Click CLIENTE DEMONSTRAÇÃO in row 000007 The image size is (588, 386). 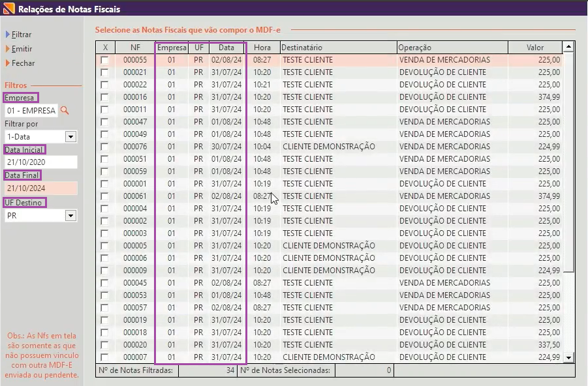(329, 357)
